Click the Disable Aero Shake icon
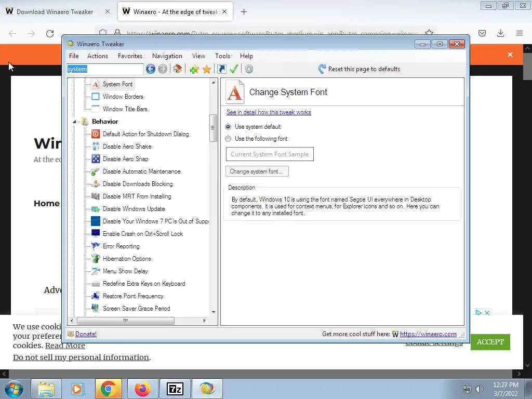The height and width of the screenshot is (399, 532). tap(96, 147)
